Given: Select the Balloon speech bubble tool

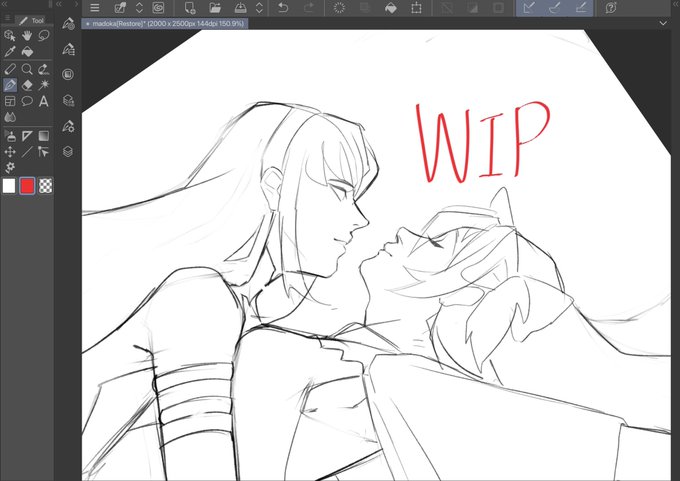Looking at the screenshot, I should tap(27, 101).
